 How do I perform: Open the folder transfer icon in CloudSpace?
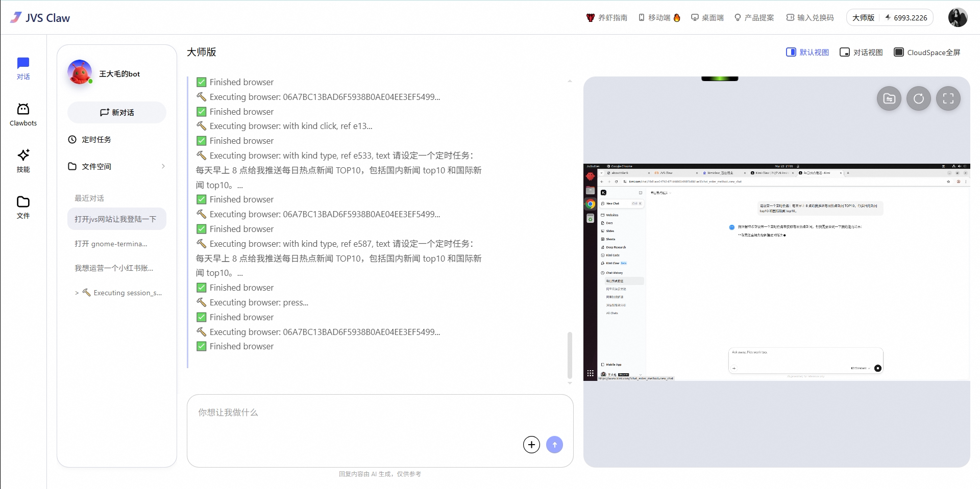[889, 98]
